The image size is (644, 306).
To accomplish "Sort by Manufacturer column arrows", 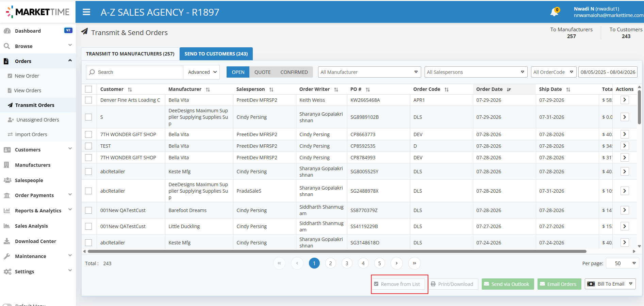I will pyautogui.click(x=208, y=90).
